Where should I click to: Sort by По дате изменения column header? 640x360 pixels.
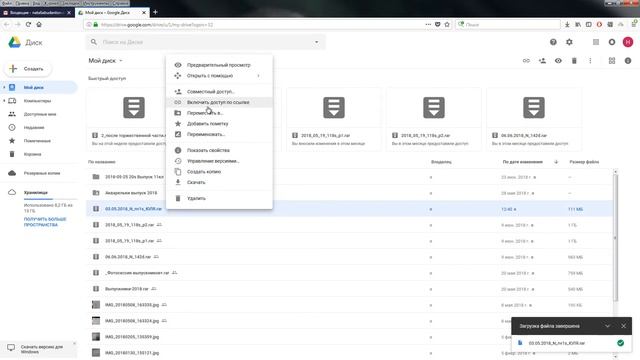click(522, 162)
